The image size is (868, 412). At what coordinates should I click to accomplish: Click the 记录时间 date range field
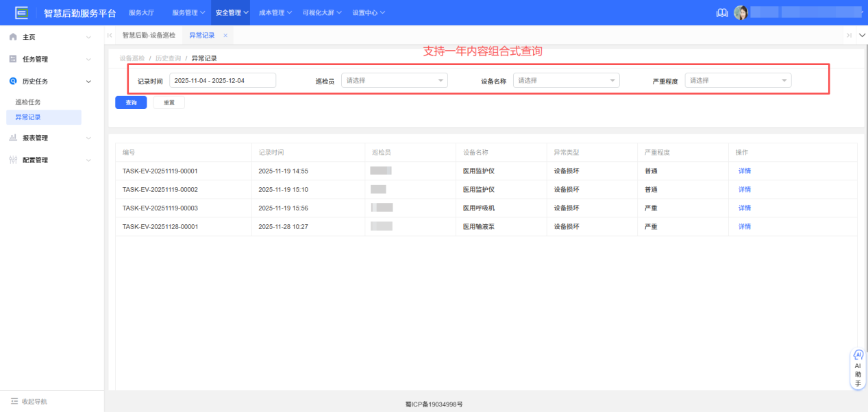(x=222, y=80)
